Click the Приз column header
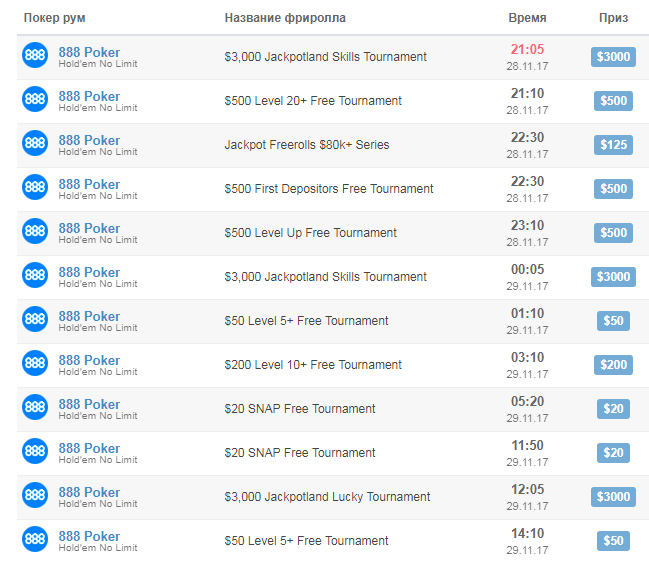This screenshot has height=563, width=649. click(613, 18)
